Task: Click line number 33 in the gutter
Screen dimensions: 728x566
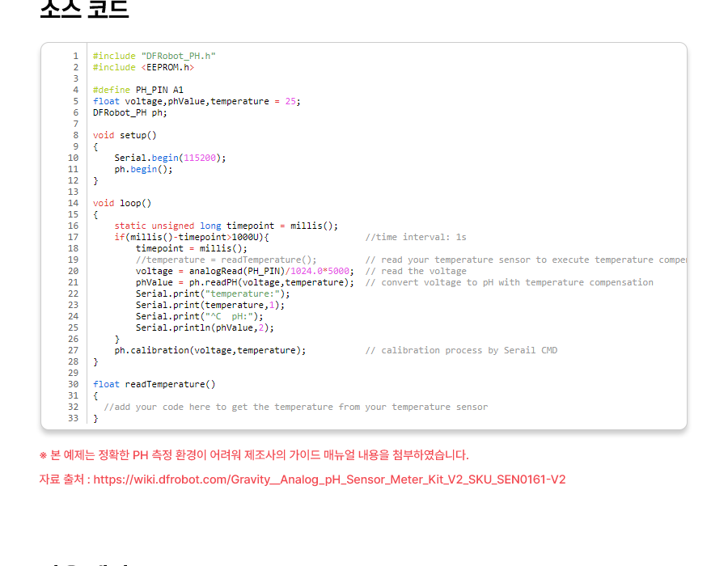Action: point(74,418)
